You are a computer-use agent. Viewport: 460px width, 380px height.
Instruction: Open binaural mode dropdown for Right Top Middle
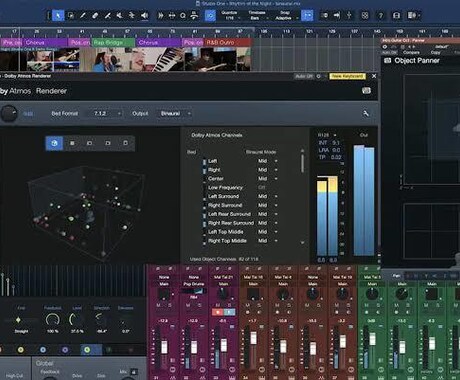(x=268, y=241)
